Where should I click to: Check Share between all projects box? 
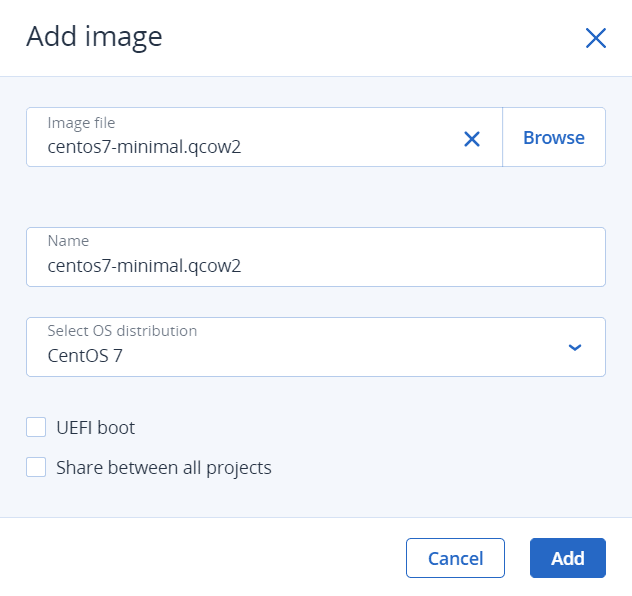pos(36,467)
